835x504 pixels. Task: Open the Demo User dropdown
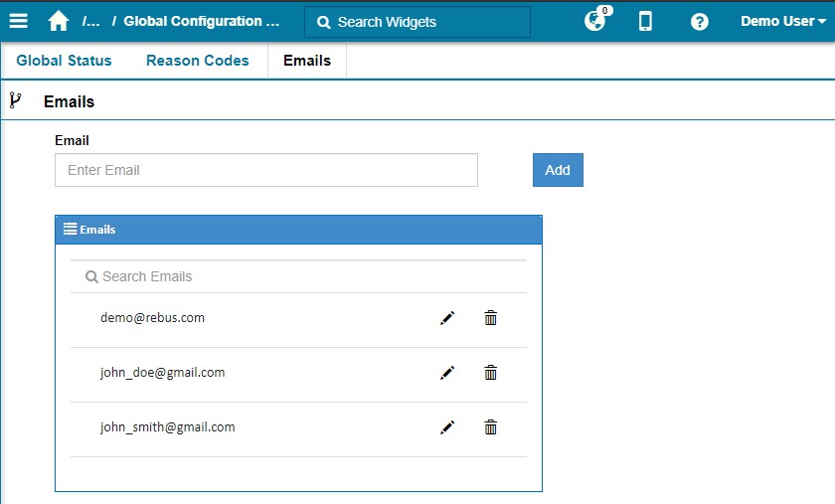783,21
